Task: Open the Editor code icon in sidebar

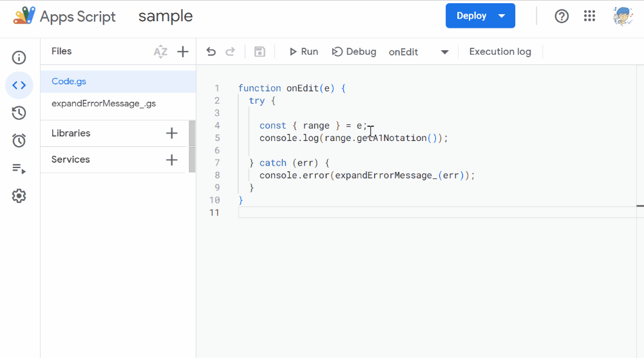Action: 19,85
